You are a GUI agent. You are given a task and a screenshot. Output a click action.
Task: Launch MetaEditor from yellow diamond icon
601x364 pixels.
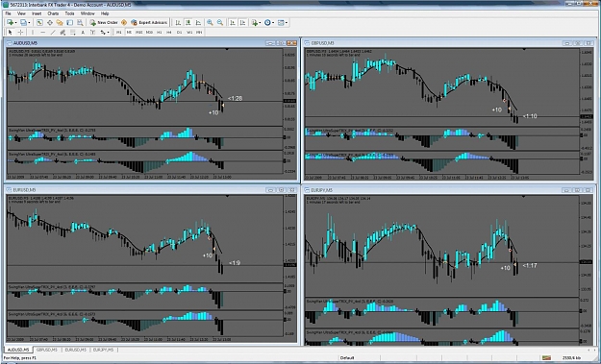tap(124, 23)
